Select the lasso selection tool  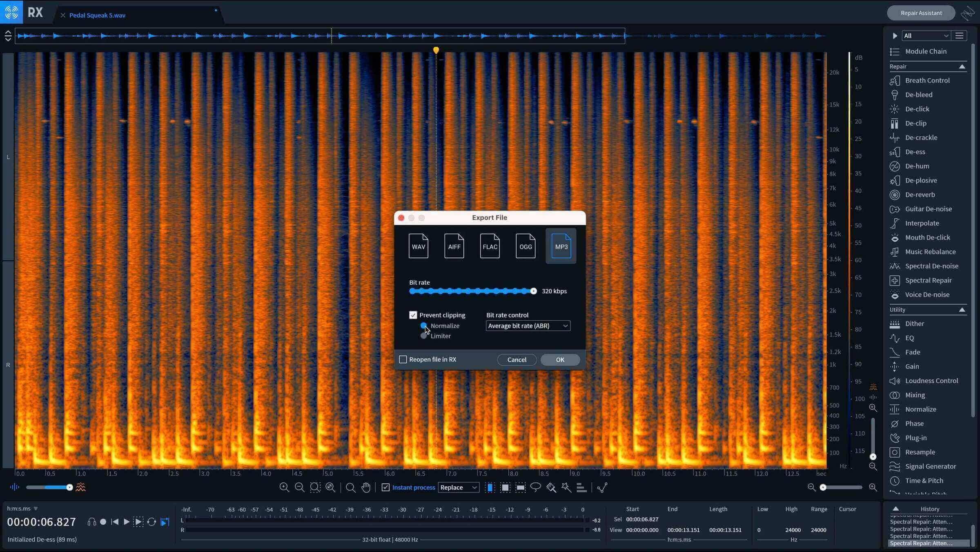pyautogui.click(x=535, y=488)
